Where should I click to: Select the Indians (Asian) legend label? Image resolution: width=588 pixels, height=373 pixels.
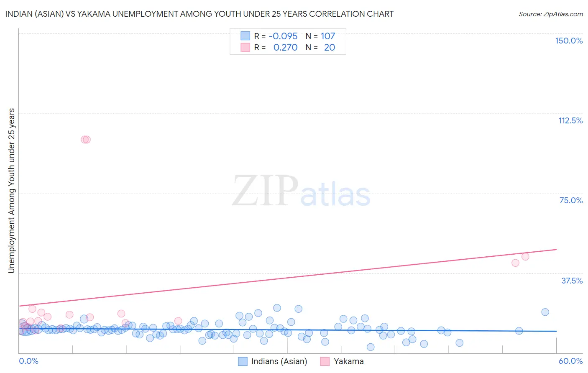(279, 361)
